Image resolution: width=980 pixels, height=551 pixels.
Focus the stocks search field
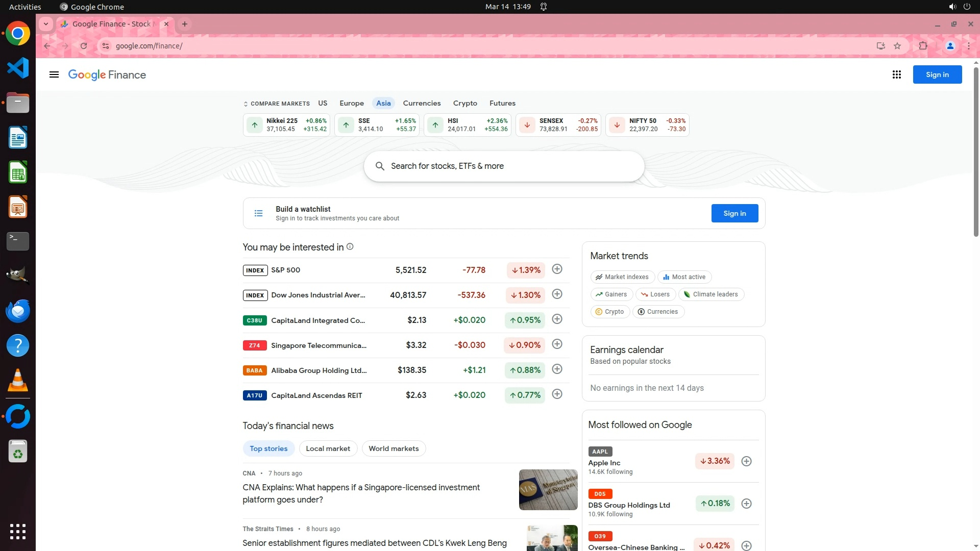coord(510,166)
